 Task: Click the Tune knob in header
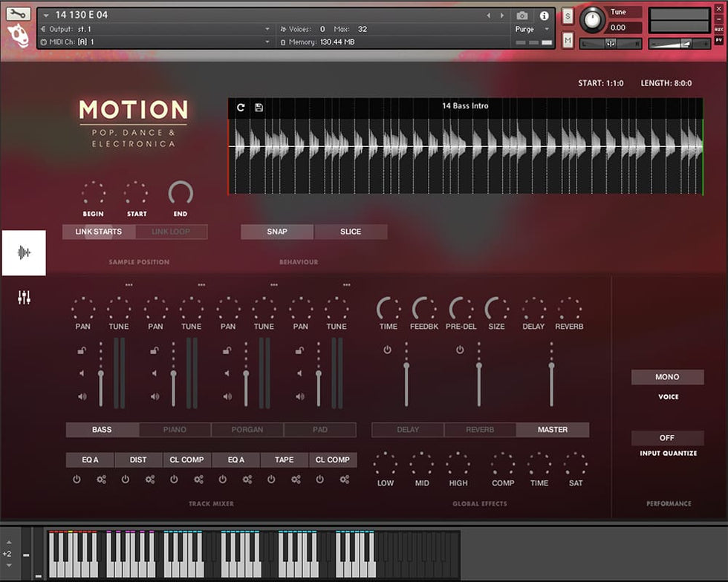(x=592, y=19)
